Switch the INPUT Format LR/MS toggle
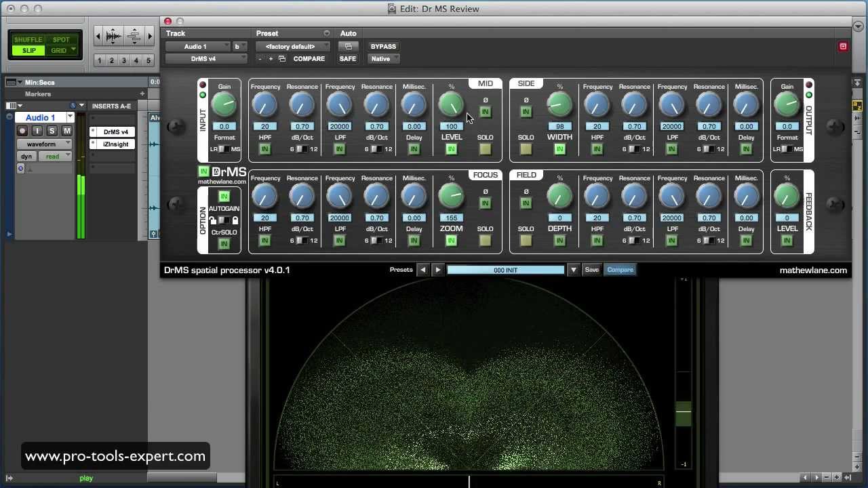The image size is (868, 488). pyautogui.click(x=224, y=149)
